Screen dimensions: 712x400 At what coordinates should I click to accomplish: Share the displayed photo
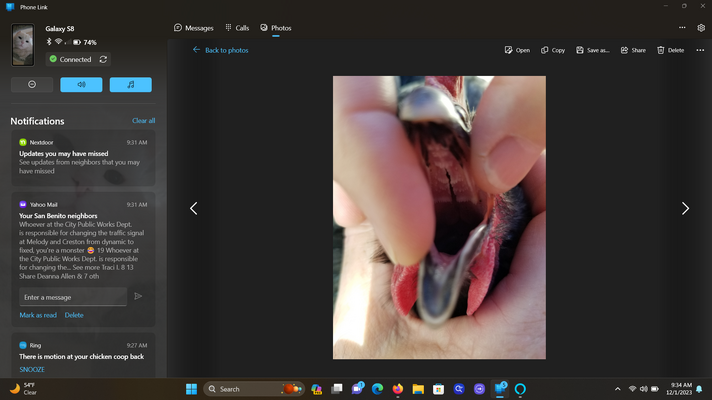coord(633,50)
